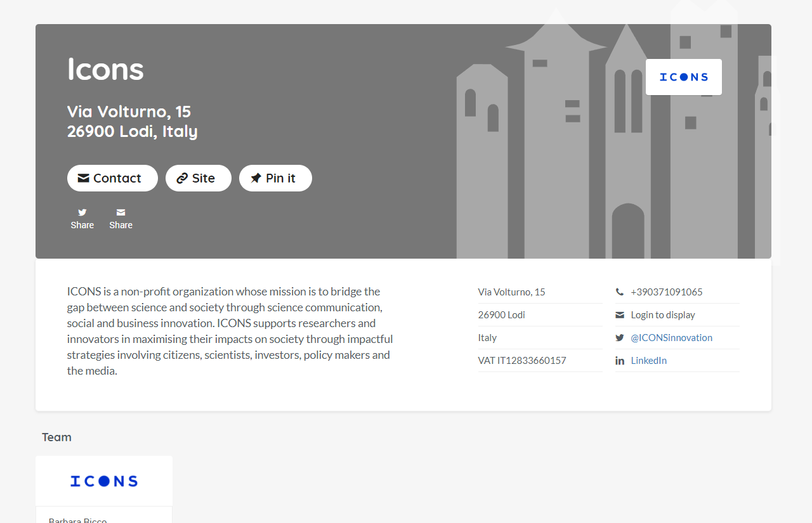Viewport: 812px width, 523px height.
Task: Click the envelope icon beside Login to display
Action: pos(620,315)
